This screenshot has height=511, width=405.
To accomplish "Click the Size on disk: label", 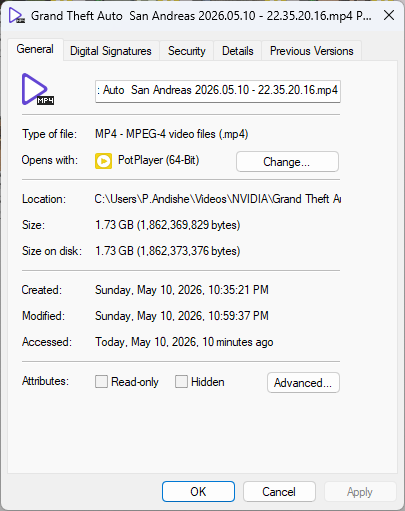I will 52,251.
